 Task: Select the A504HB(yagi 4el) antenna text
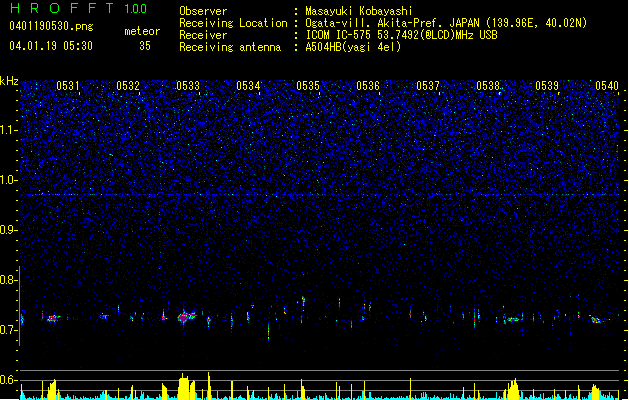click(353, 47)
